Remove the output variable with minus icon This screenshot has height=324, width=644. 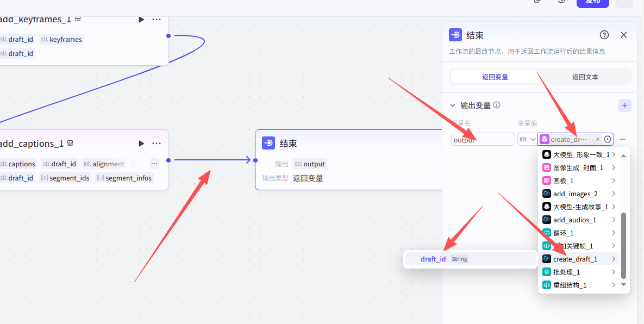click(623, 140)
